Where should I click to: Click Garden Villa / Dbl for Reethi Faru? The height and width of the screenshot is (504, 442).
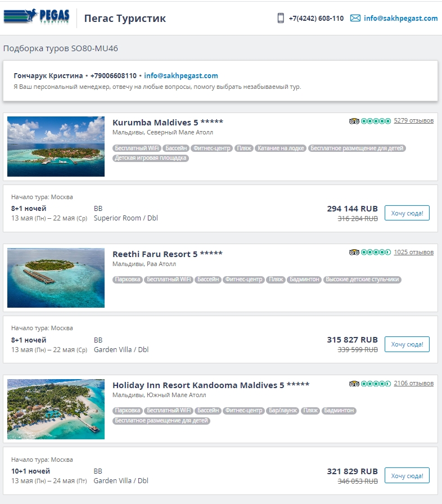[x=121, y=349]
